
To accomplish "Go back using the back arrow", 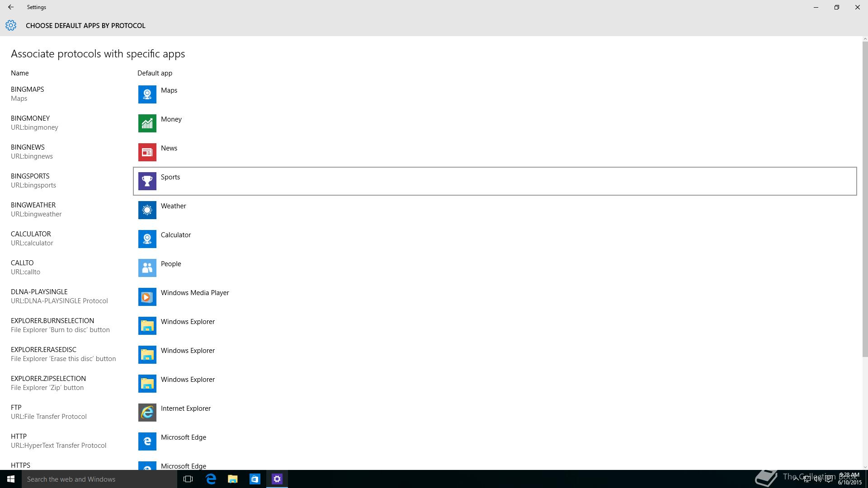I will [x=11, y=7].
